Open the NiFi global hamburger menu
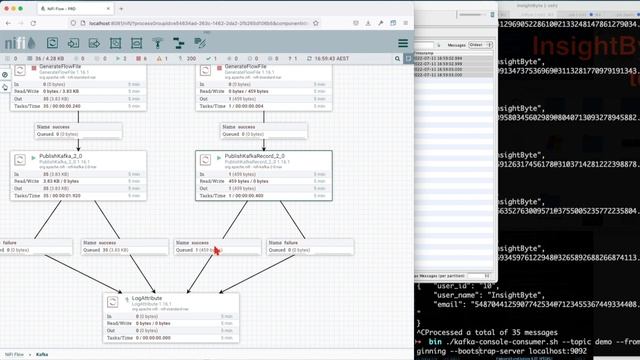Screen dimensions: 640x360 (x=403, y=43)
